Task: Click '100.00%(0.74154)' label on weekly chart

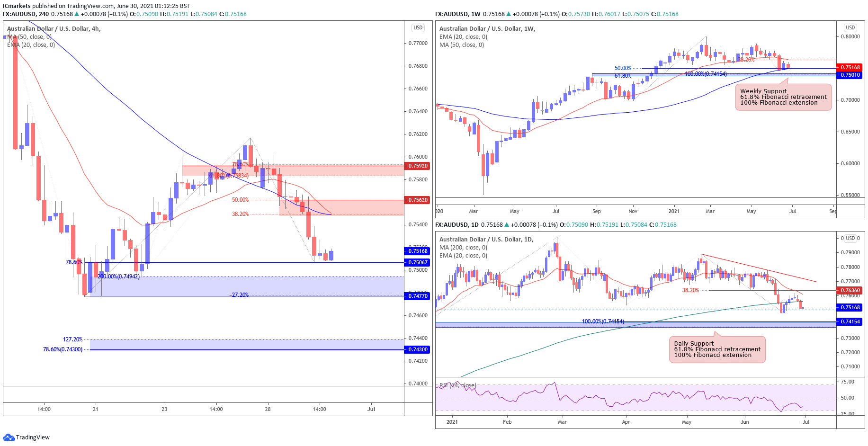Action: 706,74
